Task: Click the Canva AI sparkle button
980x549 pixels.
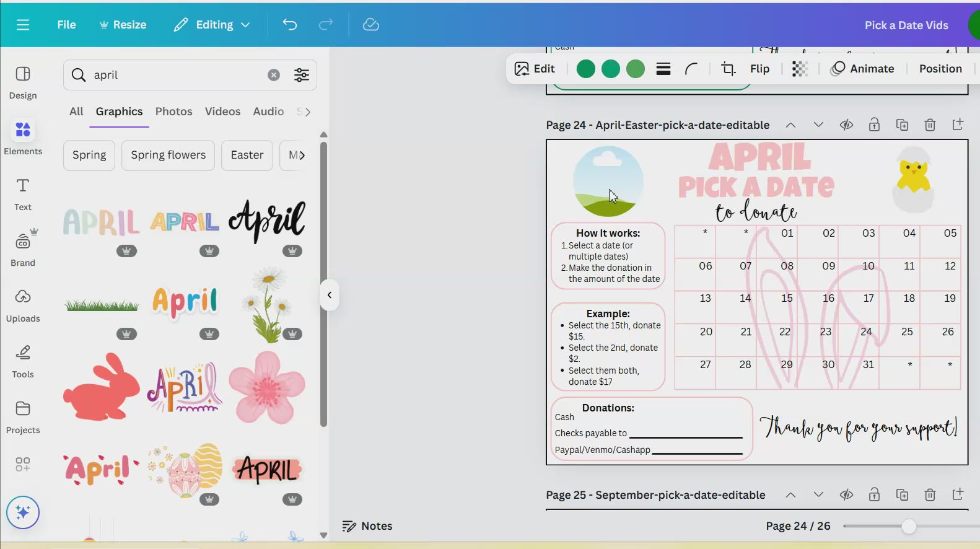Action: pyautogui.click(x=23, y=512)
